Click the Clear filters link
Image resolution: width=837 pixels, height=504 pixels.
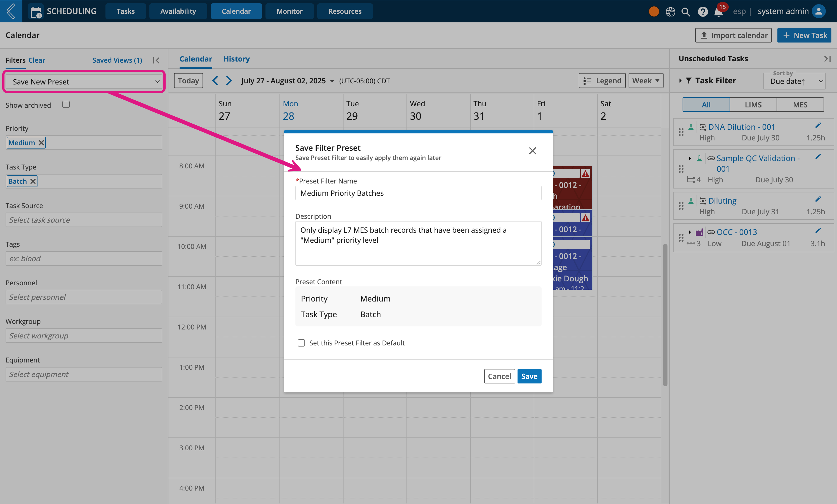point(37,60)
